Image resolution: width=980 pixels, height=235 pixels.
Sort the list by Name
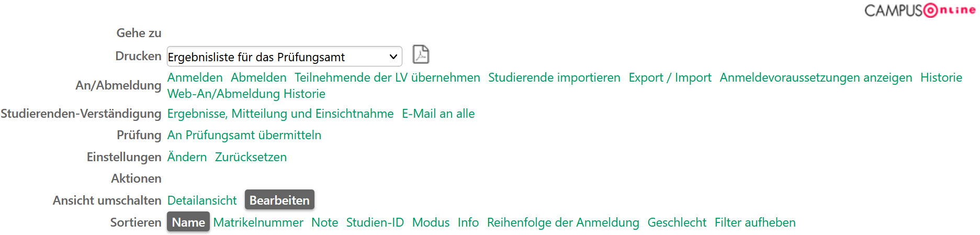tap(188, 222)
